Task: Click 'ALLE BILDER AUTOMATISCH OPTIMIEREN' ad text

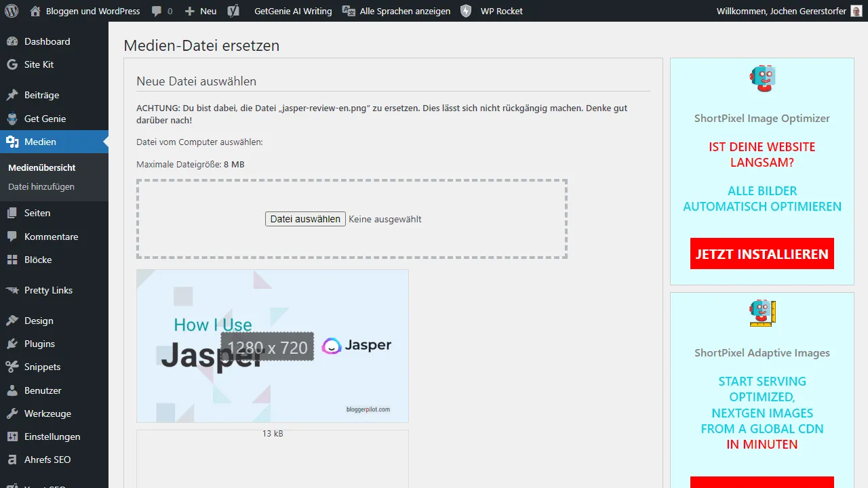Action: pos(762,199)
